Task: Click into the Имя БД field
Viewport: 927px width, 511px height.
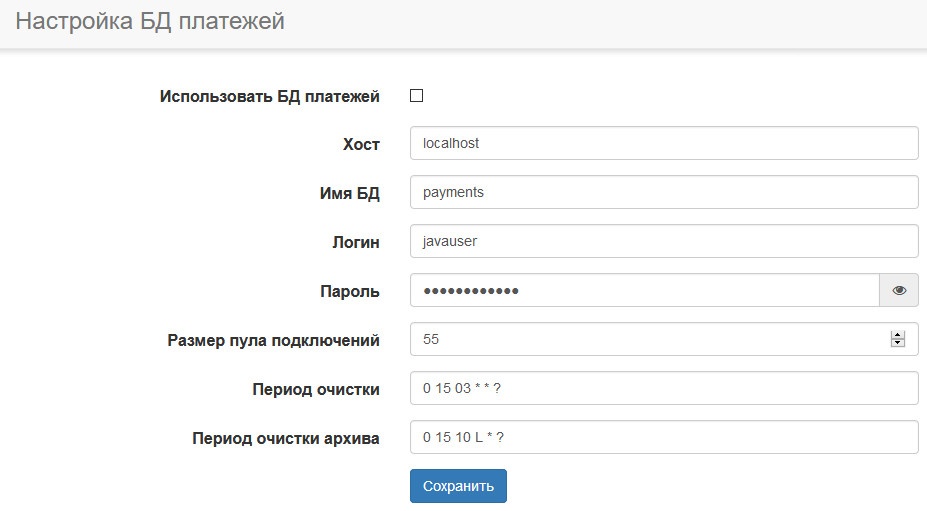Action: [663, 192]
